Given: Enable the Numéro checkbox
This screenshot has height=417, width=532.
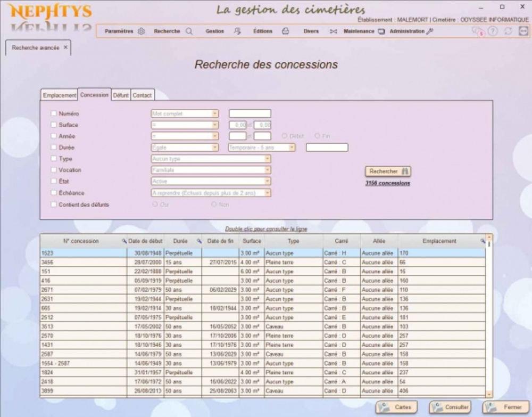Looking at the screenshot, I should (x=53, y=113).
